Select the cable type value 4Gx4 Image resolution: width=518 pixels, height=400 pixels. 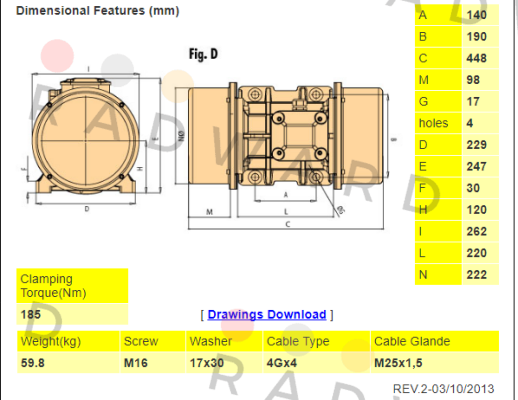282,363
